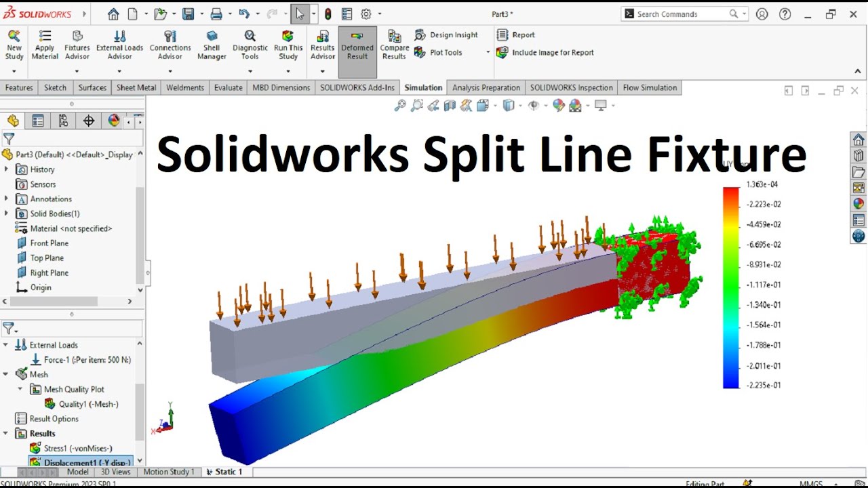Click the Print icon
The height and width of the screenshot is (488, 868).
(x=216, y=14)
